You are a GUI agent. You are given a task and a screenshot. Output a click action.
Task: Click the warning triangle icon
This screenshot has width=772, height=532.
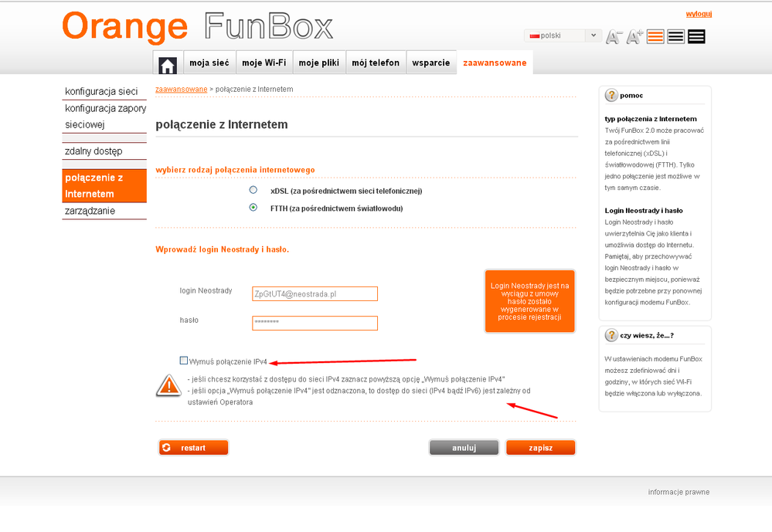(169, 385)
